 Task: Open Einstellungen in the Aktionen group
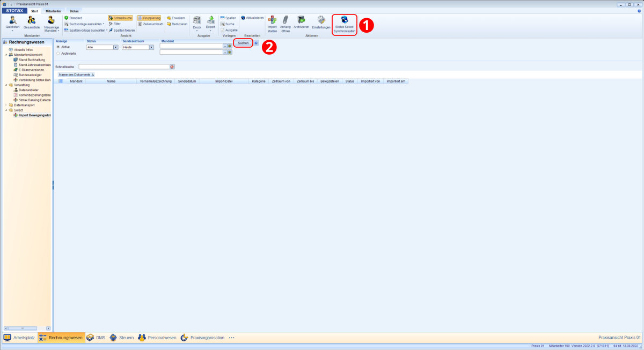click(321, 20)
